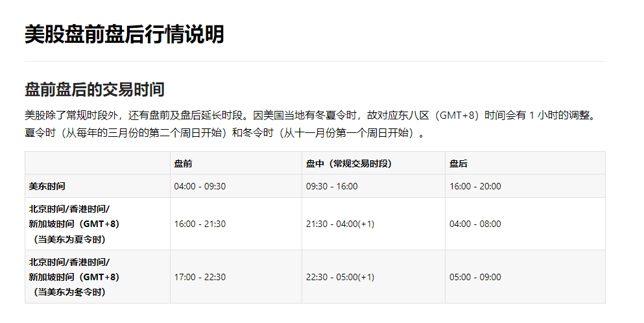Select the 盘前 column header

(183, 163)
